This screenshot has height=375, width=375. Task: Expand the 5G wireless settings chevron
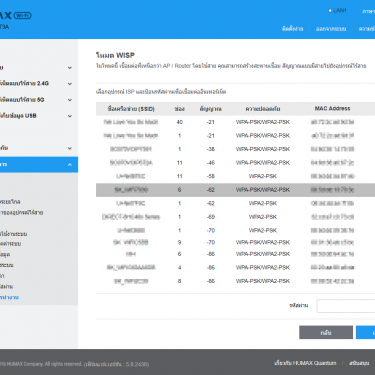point(70,100)
